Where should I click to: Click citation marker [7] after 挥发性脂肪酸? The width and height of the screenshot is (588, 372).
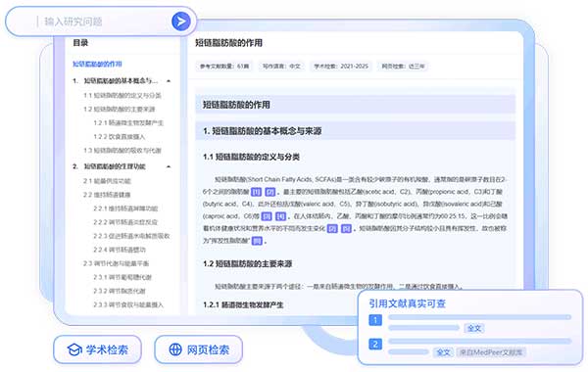(257, 241)
